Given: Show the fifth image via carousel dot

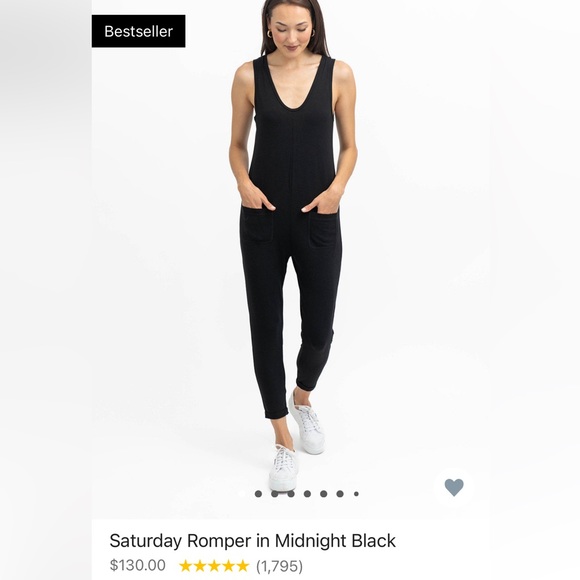Looking at the screenshot, I should tap(307, 493).
